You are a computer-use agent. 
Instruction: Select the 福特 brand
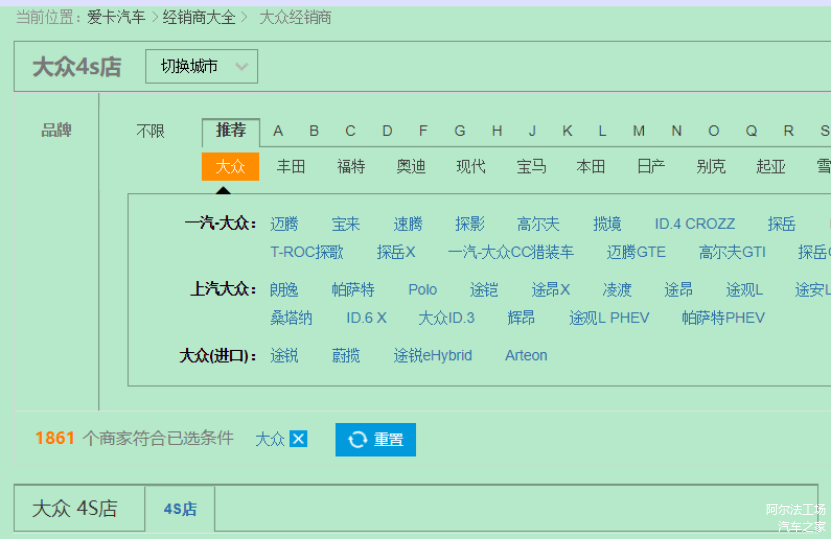tap(351, 167)
